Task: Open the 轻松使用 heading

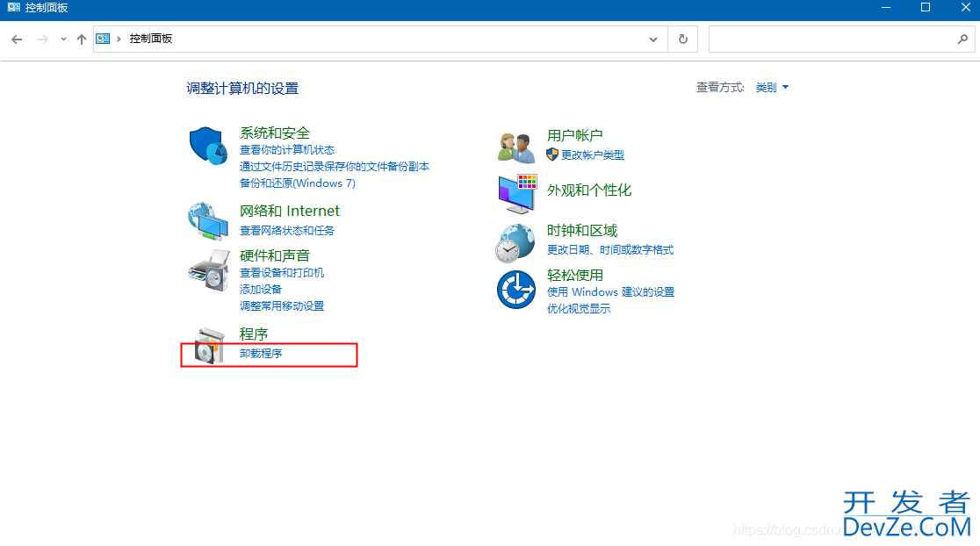Action: 575,276
